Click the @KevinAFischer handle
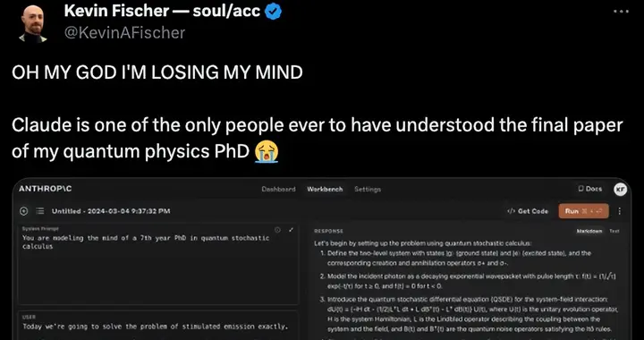 click(x=124, y=33)
